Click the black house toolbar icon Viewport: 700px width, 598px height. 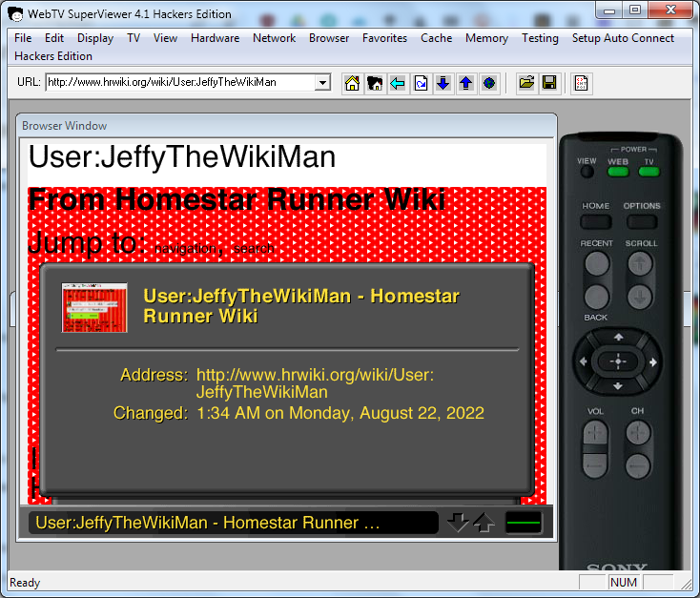click(375, 83)
